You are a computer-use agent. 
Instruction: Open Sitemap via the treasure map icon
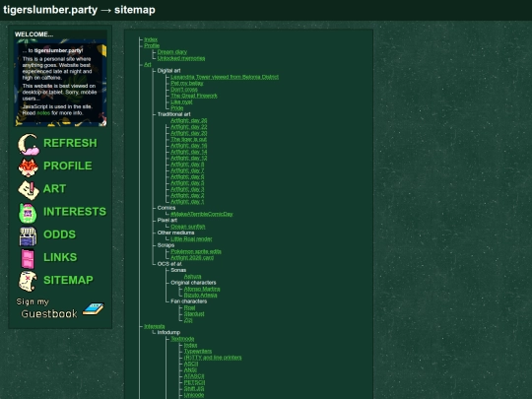tap(28, 281)
